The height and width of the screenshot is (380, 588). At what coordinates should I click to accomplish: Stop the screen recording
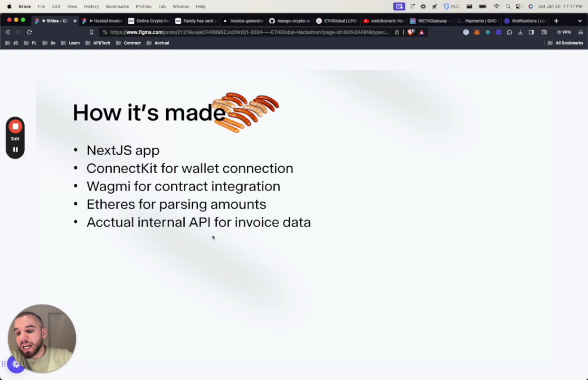tap(15, 127)
